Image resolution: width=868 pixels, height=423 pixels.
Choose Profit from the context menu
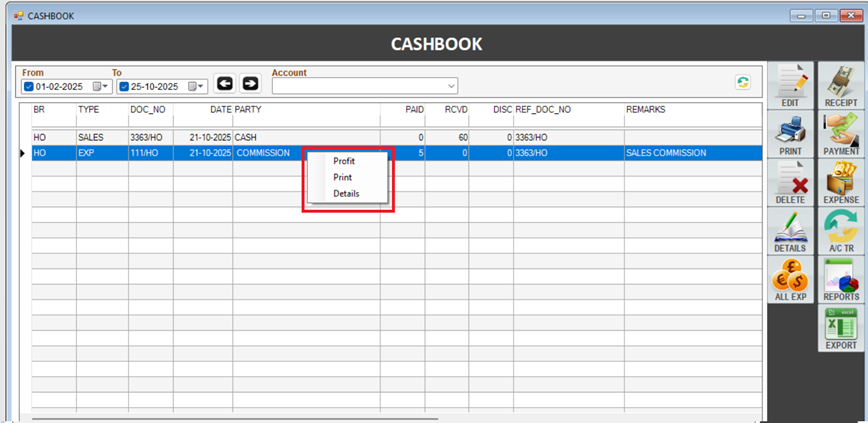pyautogui.click(x=344, y=161)
